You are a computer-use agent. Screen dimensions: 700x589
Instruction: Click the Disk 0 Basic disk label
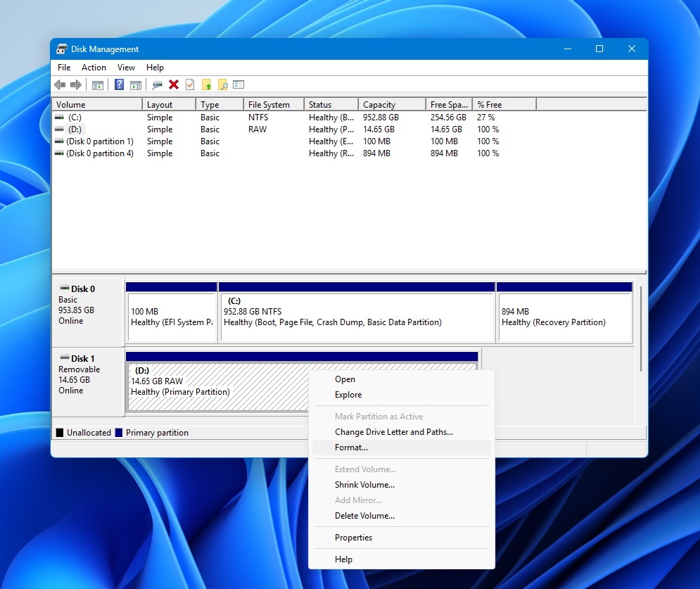pos(88,312)
